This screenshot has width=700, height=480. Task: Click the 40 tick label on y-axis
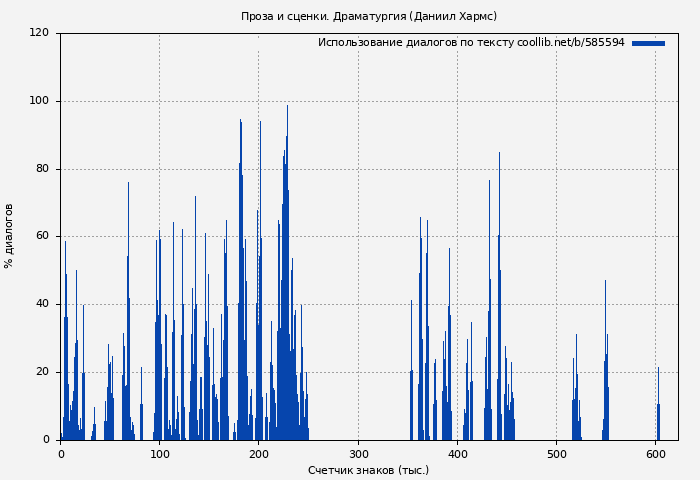click(42, 304)
